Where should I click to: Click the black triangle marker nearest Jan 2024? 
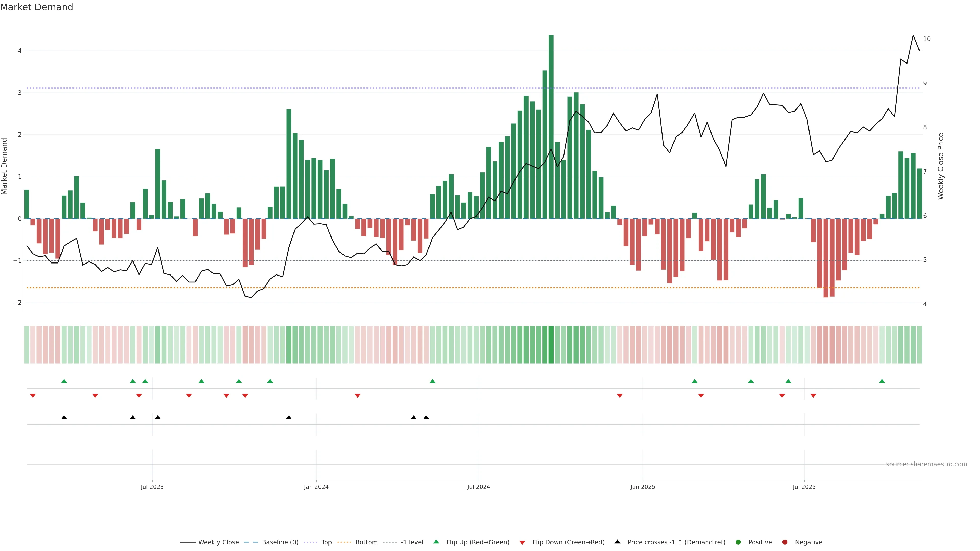click(x=289, y=418)
